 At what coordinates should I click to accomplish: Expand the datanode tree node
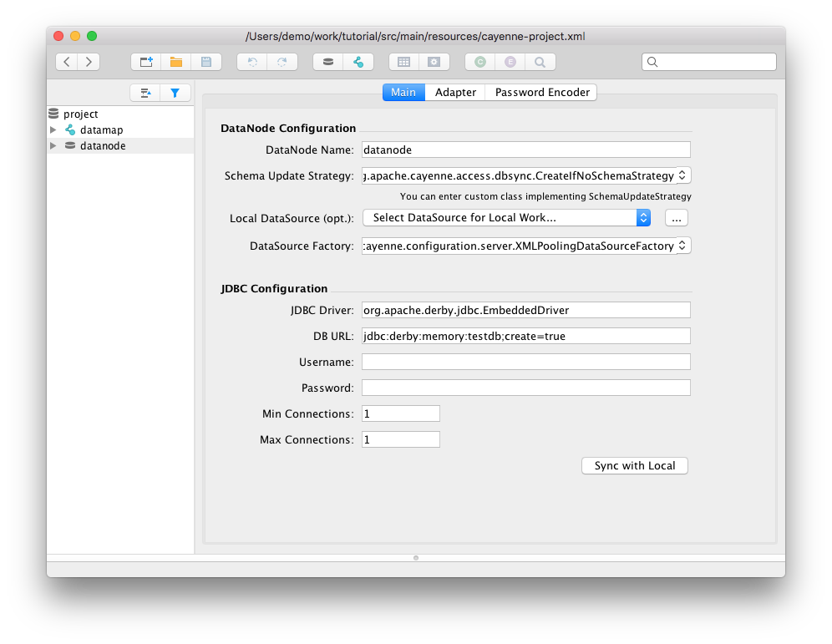coord(53,146)
